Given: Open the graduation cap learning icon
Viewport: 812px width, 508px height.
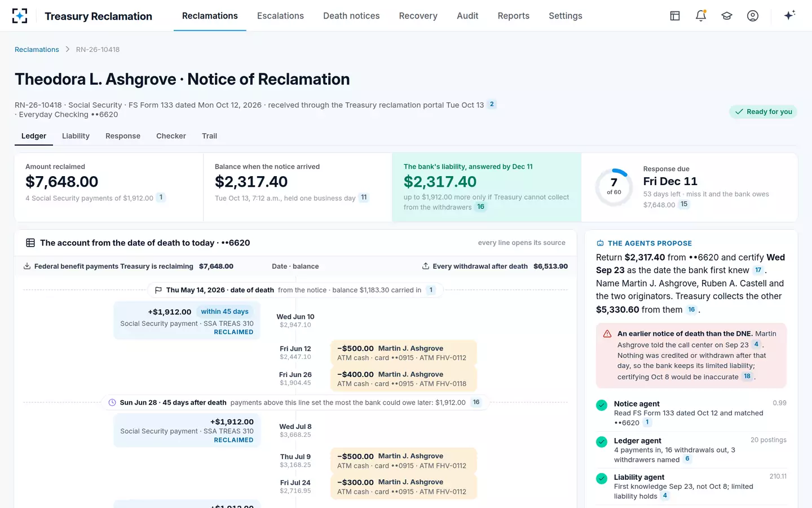Looking at the screenshot, I should [x=727, y=16].
